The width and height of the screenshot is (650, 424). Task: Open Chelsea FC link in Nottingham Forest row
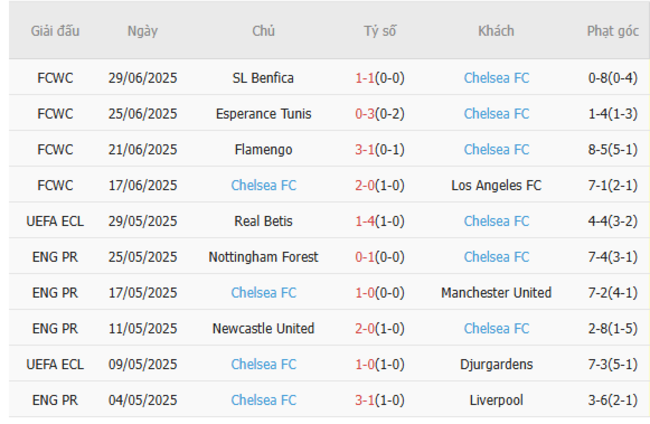pyautogui.click(x=497, y=257)
